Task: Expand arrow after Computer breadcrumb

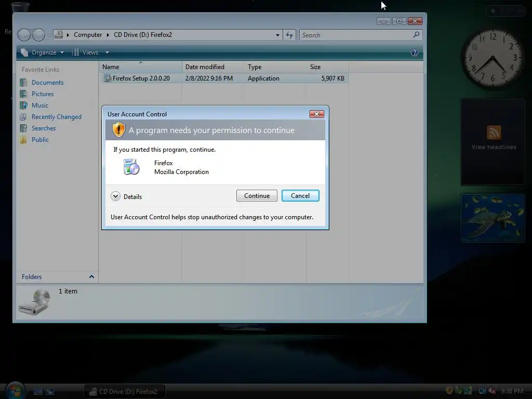Action: point(108,35)
